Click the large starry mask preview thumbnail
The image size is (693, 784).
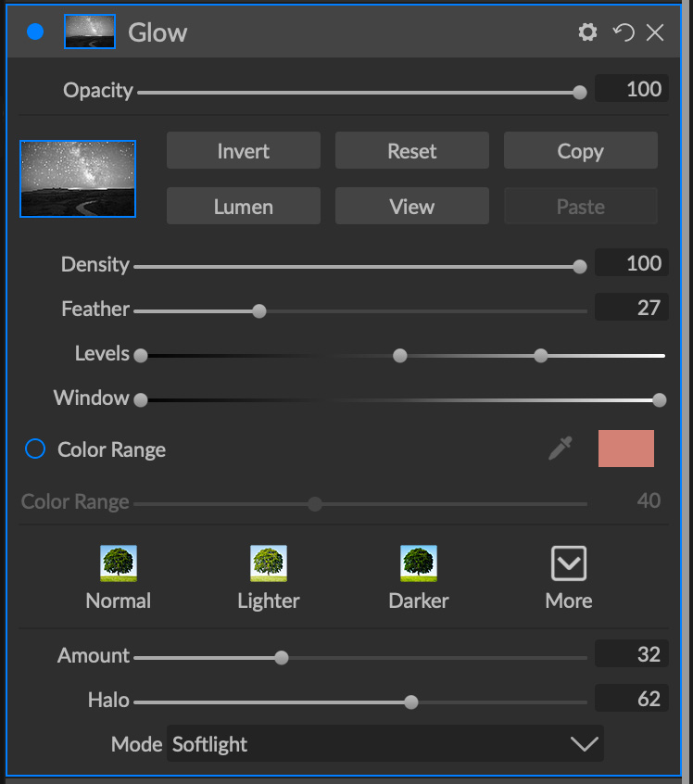coord(78,179)
